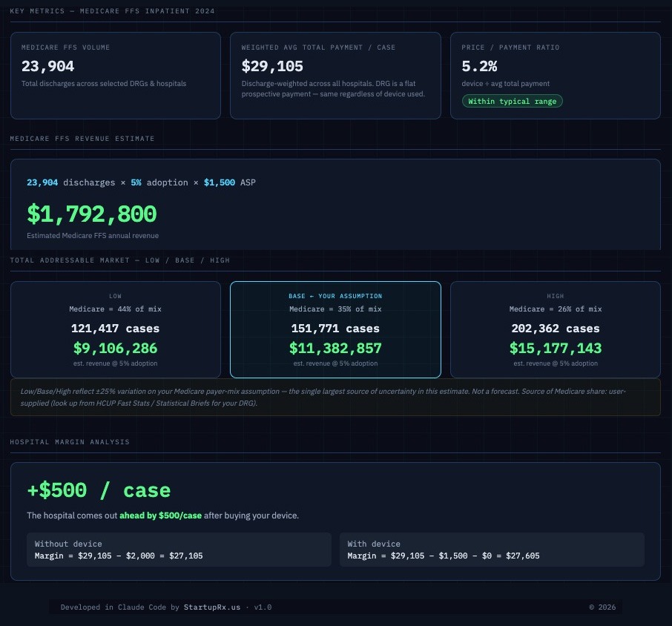Select the $9,106,286 low revenue estimate
This screenshot has height=626, width=672.
click(x=115, y=348)
